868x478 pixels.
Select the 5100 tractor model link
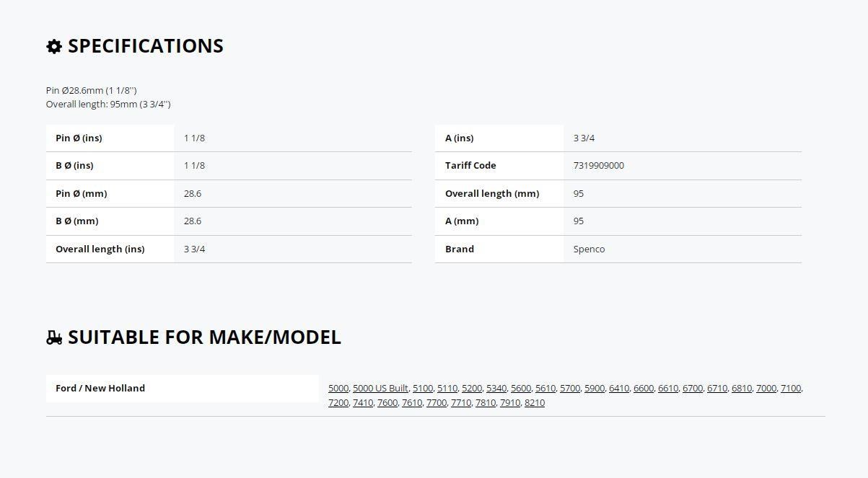coord(422,388)
